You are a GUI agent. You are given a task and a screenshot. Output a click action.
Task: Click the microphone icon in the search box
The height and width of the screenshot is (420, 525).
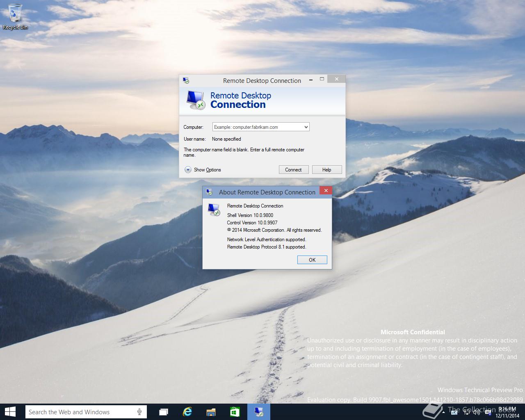click(x=139, y=412)
